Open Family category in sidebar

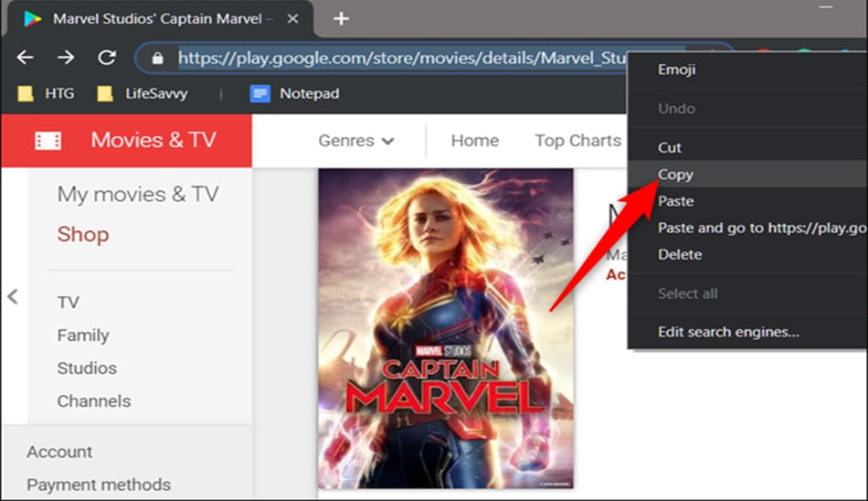83,336
